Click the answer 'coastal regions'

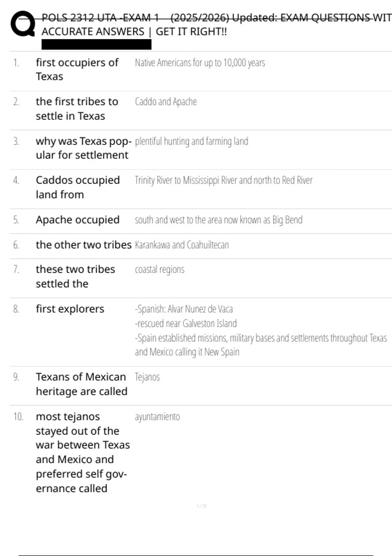[159, 269]
